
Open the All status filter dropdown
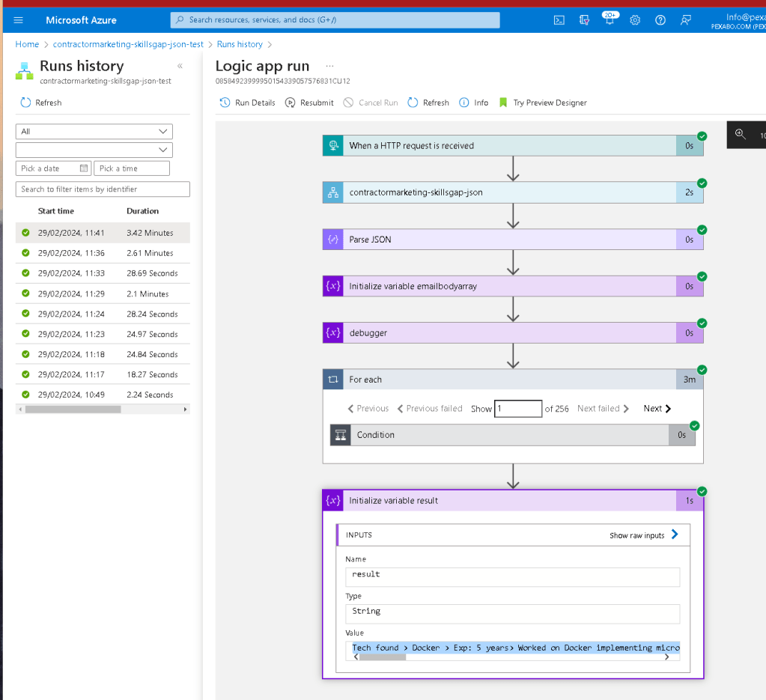tap(94, 132)
